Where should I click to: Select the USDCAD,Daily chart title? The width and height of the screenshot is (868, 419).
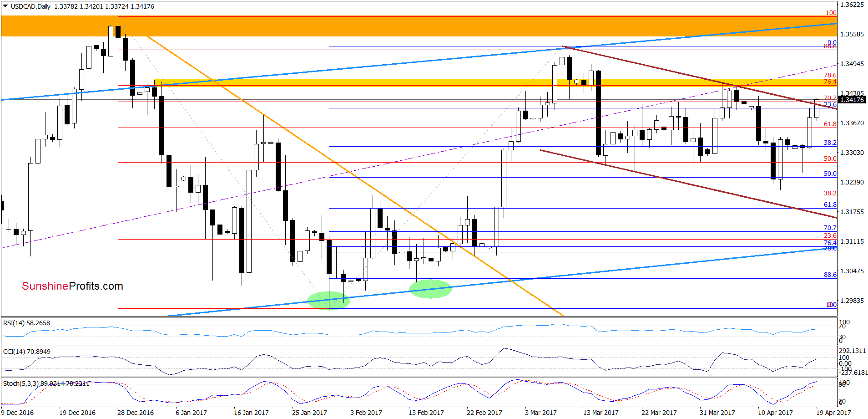coord(30,6)
